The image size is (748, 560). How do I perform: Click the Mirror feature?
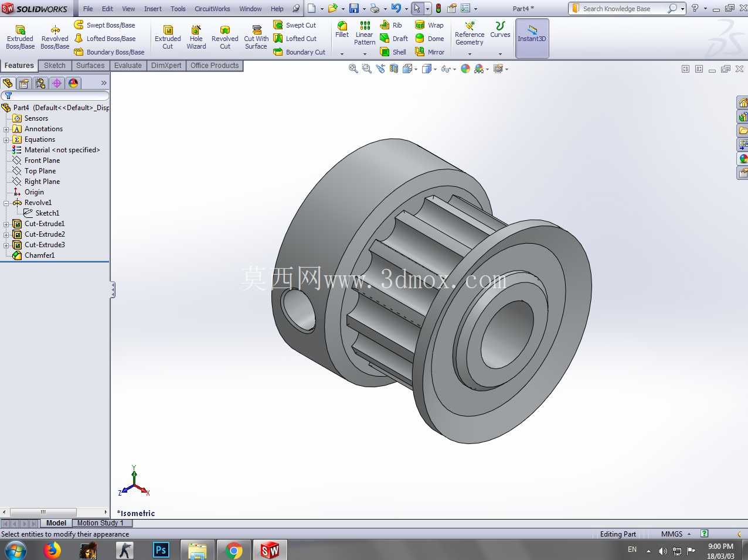(430, 52)
